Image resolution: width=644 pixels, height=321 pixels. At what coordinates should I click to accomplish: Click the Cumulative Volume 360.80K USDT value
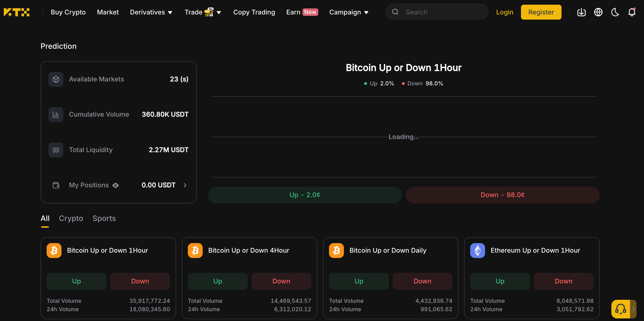[x=165, y=115]
